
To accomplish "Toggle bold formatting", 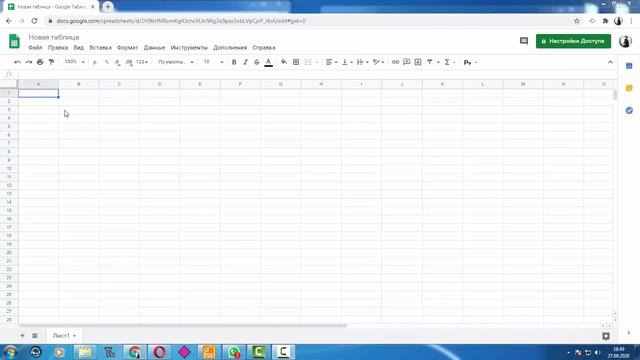I will coord(234,62).
